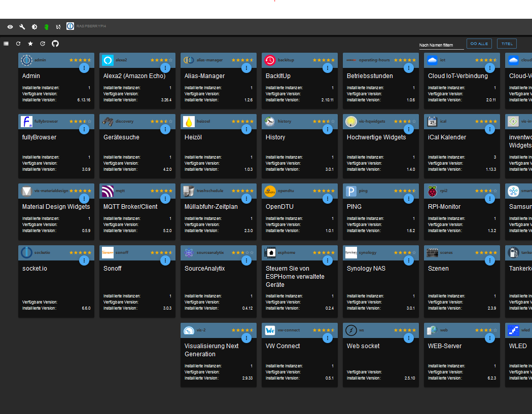Click the Müllabfuhr-Zeitplan trash can icon
The width and height of the screenshot is (532, 414).
click(x=189, y=191)
